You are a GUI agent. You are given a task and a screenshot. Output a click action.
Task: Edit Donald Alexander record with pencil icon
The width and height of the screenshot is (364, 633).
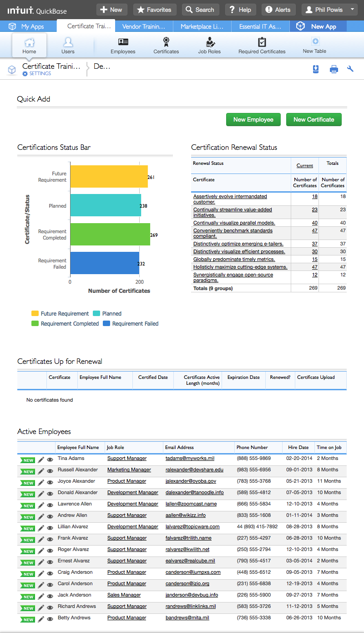(x=41, y=494)
